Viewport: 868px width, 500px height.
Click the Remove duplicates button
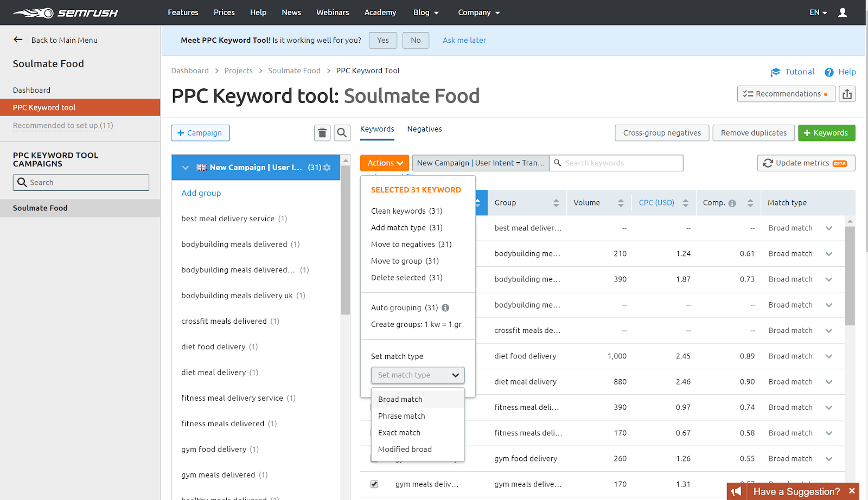coord(754,133)
